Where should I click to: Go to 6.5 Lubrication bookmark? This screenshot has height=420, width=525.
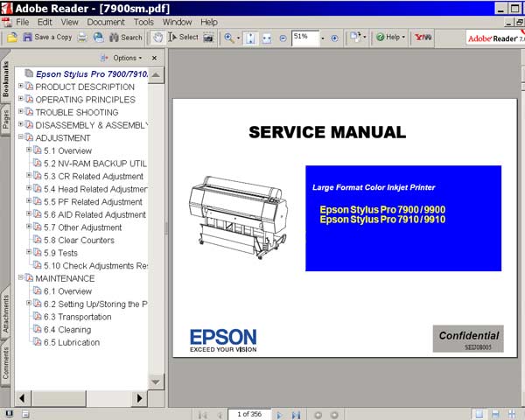(x=72, y=342)
